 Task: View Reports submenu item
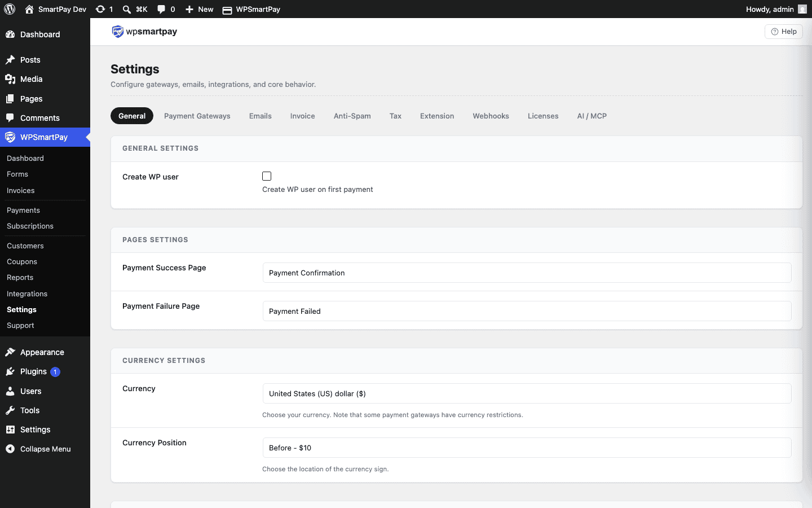(x=20, y=278)
